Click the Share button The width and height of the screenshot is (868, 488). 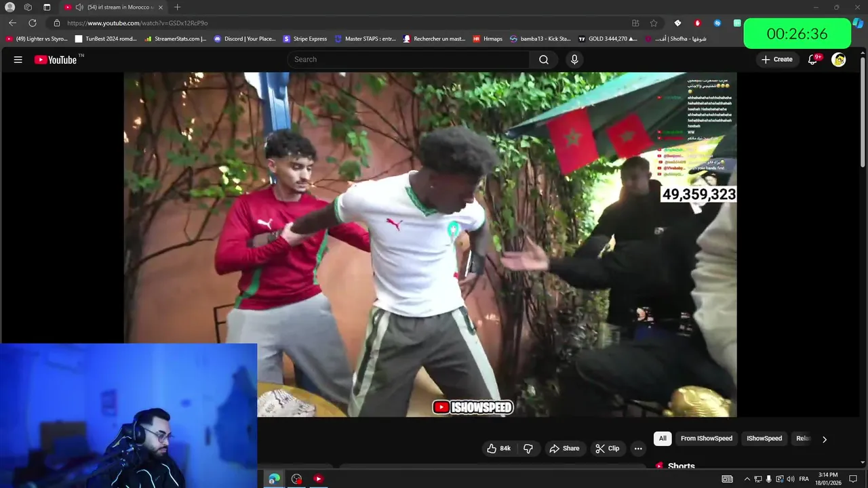[564, 449]
